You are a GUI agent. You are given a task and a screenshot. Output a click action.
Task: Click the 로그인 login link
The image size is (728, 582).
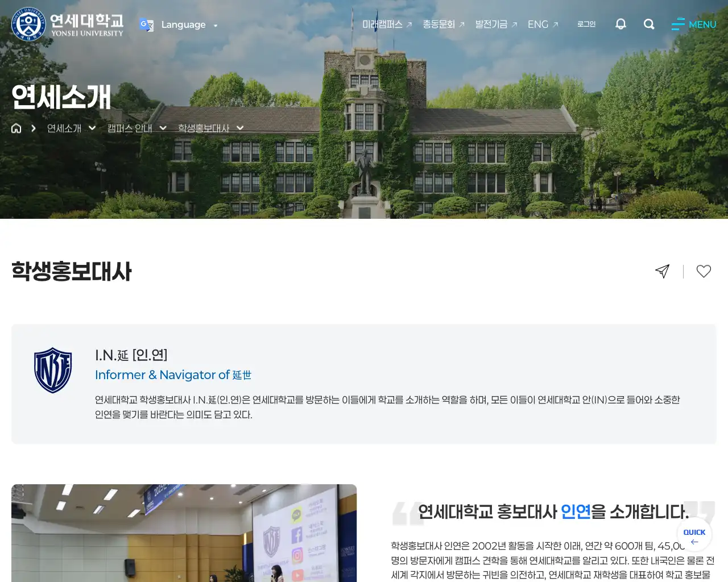[x=586, y=24]
